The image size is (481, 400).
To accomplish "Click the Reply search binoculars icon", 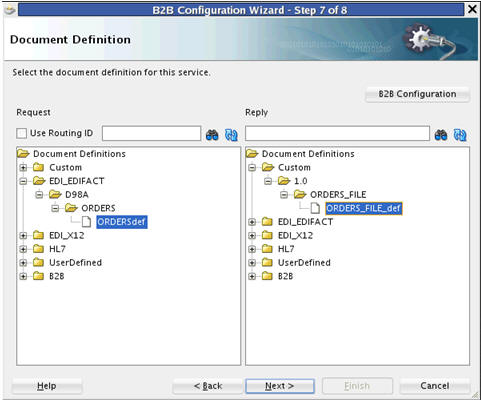I will (441, 135).
